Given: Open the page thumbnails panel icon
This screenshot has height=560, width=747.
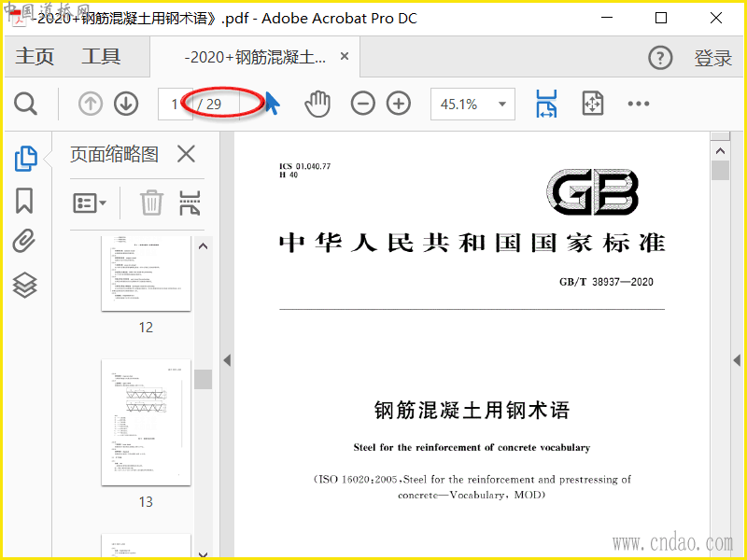Looking at the screenshot, I should [x=25, y=159].
